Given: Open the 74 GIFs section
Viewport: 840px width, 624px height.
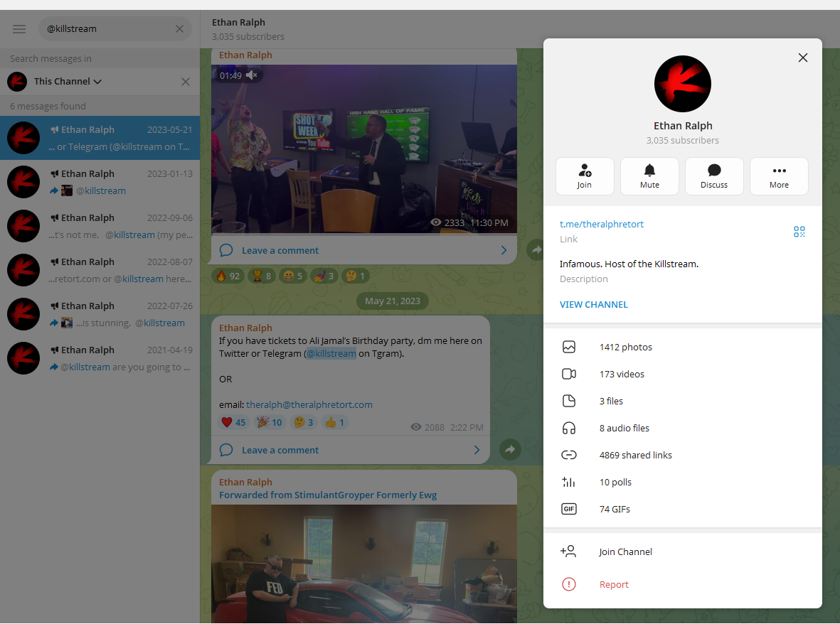Looking at the screenshot, I should click(683, 509).
